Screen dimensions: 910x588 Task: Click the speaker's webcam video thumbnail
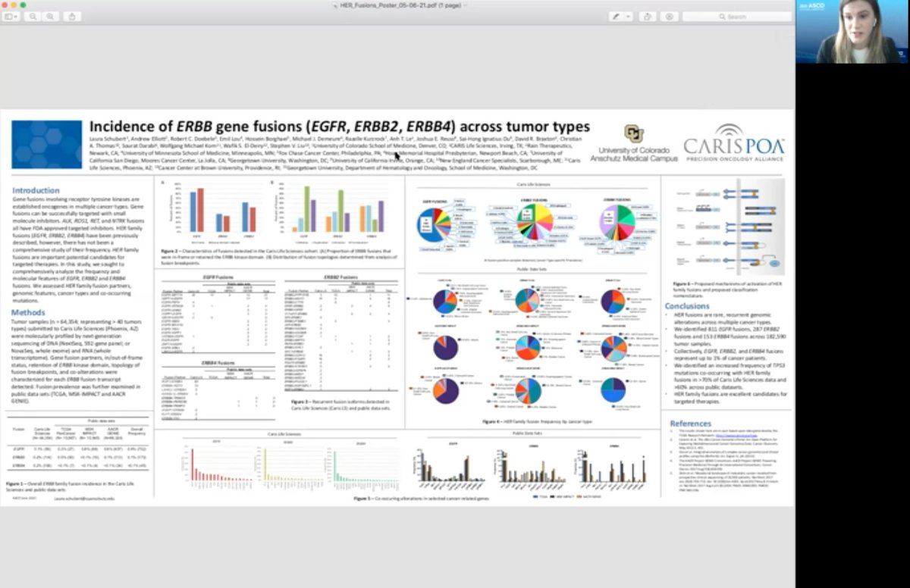coord(852,31)
